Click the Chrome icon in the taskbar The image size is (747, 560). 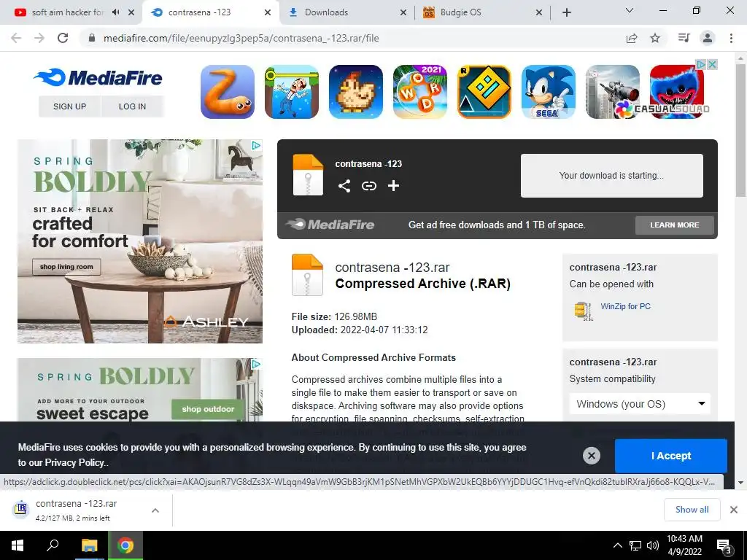coord(125,545)
